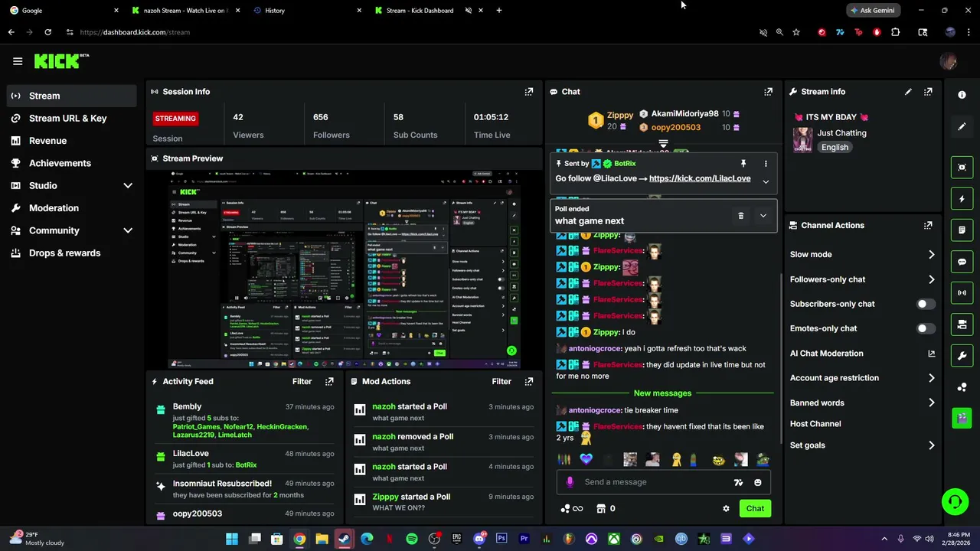Pop out the Activity Feed panel
Screen dimensions: 980x551
[x=329, y=381]
